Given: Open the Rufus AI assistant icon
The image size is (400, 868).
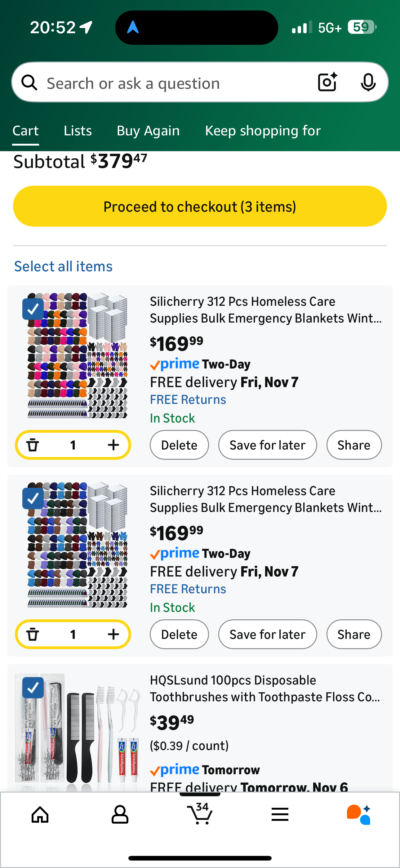Looking at the screenshot, I should [359, 815].
